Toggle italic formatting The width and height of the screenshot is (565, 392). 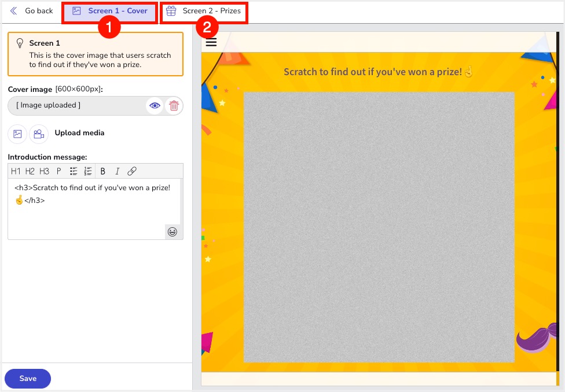(x=117, y=171)
